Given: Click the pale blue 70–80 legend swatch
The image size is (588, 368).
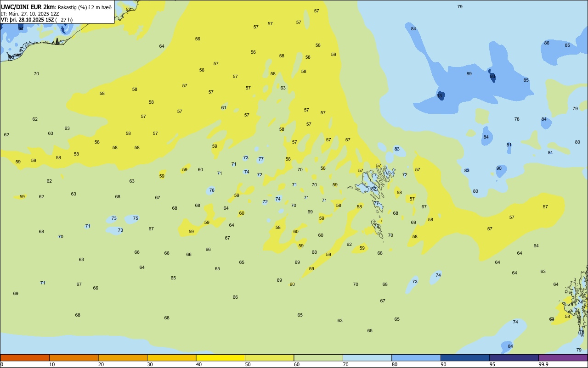Looking at the screenshot, I should [x=367, y=357].
